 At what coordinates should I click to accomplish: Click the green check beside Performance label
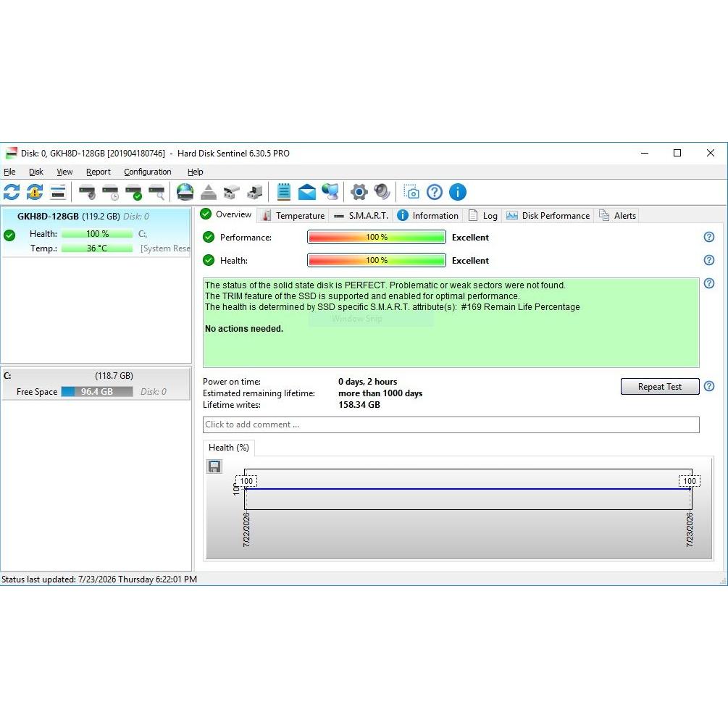point(209,238)
